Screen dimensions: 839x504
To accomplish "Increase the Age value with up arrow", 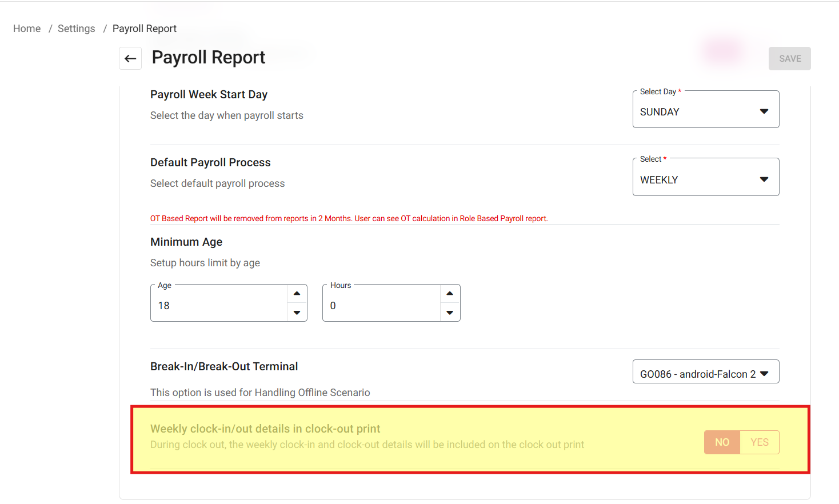I will click(297, 294).
